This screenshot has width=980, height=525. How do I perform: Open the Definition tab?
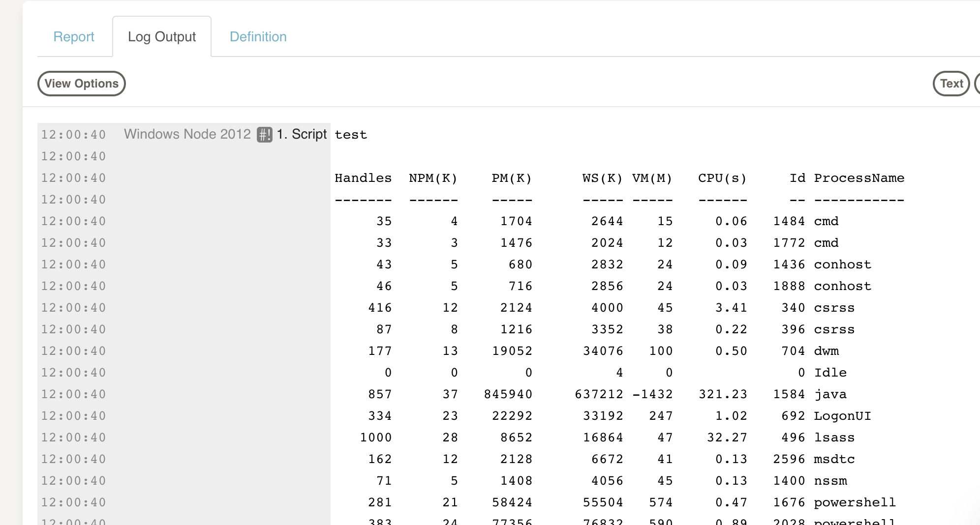point(258,36)
